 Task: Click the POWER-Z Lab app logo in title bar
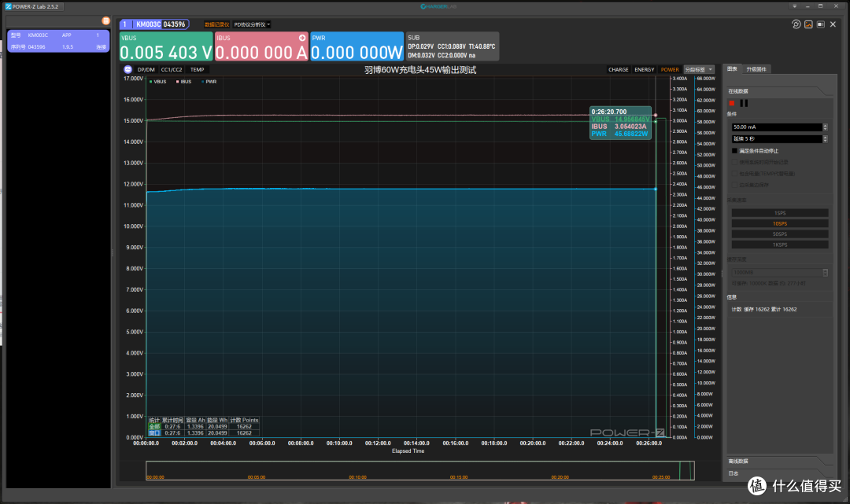(8, 6)
